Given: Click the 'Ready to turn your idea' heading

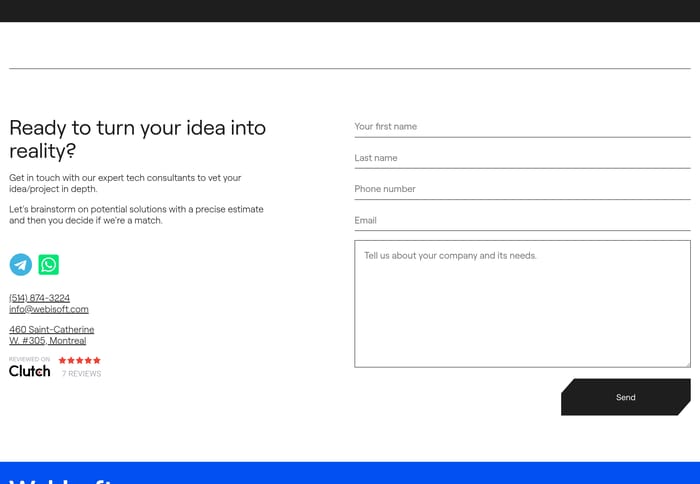Looking at the screenshot, I should click(137, 139).
